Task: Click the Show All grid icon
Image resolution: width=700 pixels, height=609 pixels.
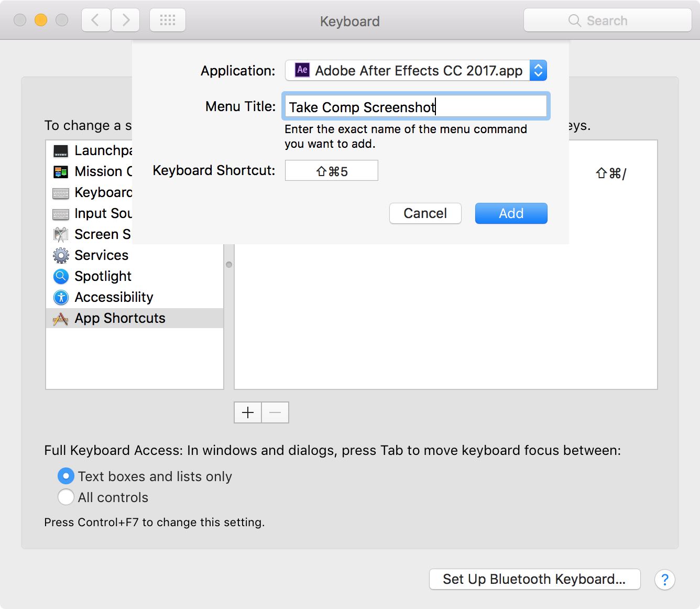Action: (168, 20)
